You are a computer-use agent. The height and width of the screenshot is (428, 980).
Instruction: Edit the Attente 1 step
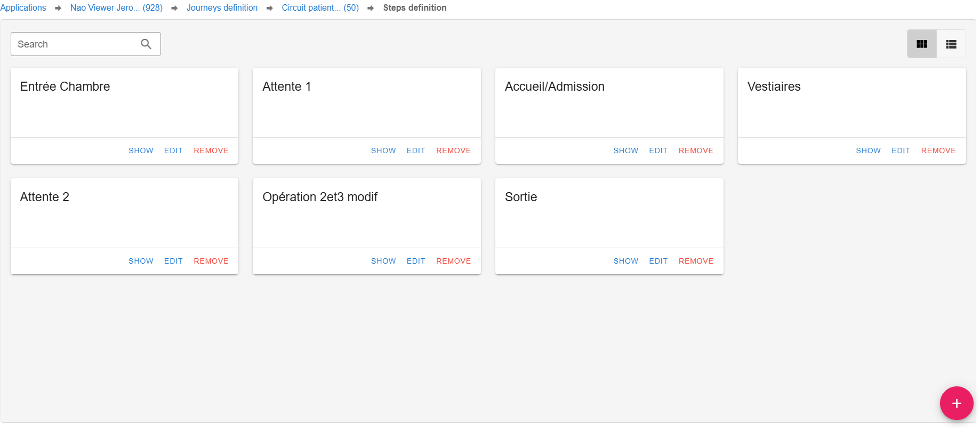tap(416, 150)
